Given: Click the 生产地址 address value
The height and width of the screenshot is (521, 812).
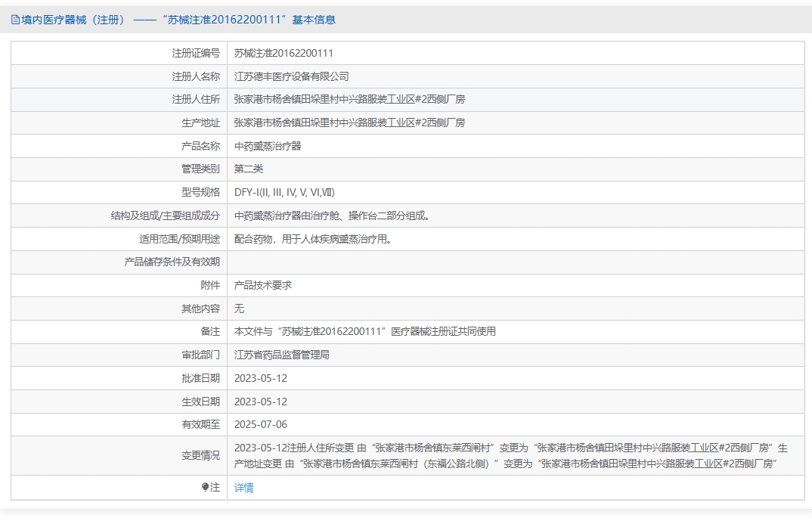Looking at the screenshot, I should click(349, 122).
